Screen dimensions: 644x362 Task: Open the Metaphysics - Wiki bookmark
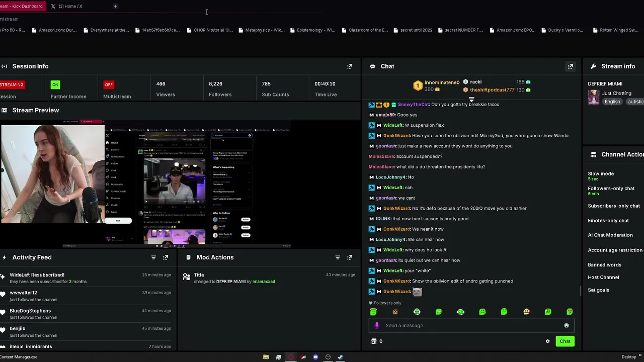[x=261, y=30]
